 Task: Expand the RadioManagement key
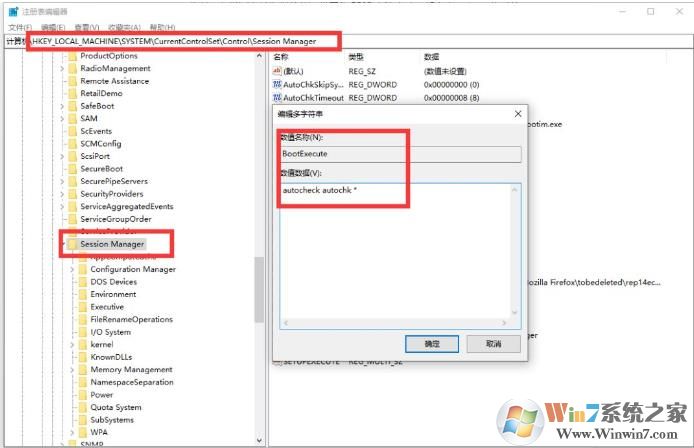pyautogui.click(x=62, y=69)
